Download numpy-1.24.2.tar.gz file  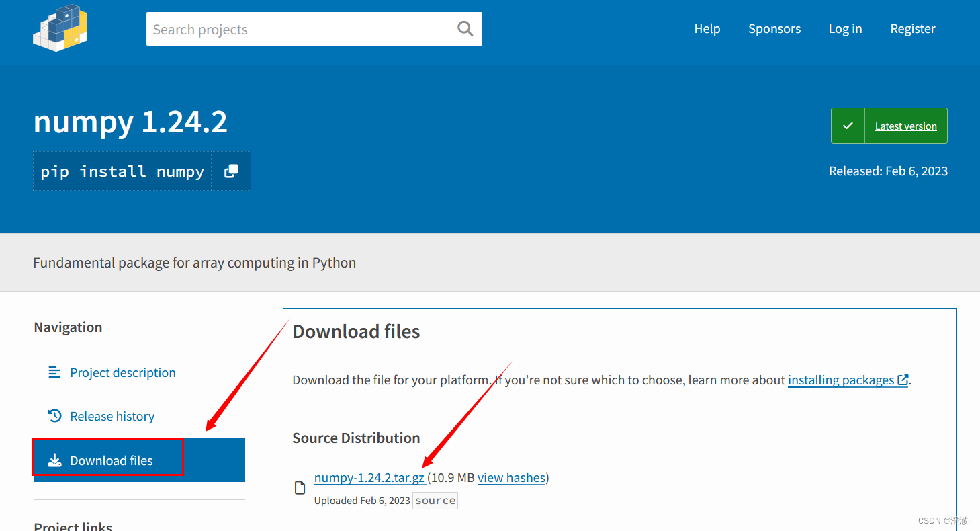pyautogui.click(x=369, y=477)
